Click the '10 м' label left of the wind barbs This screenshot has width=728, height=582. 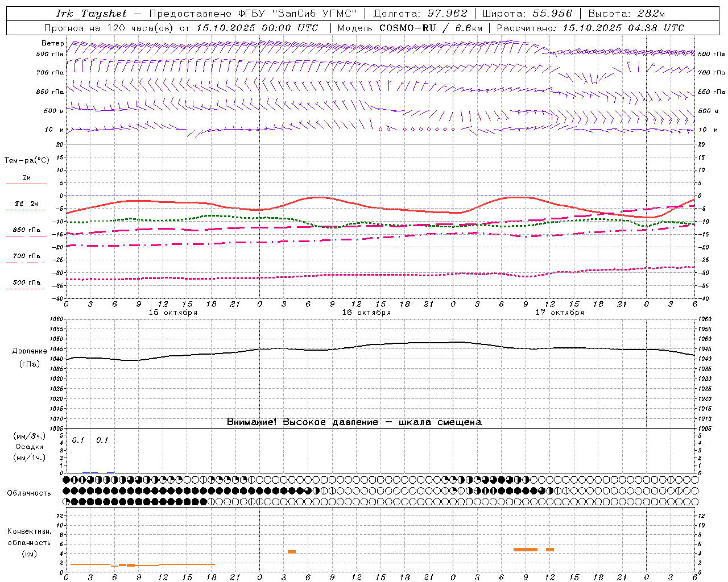55,130
